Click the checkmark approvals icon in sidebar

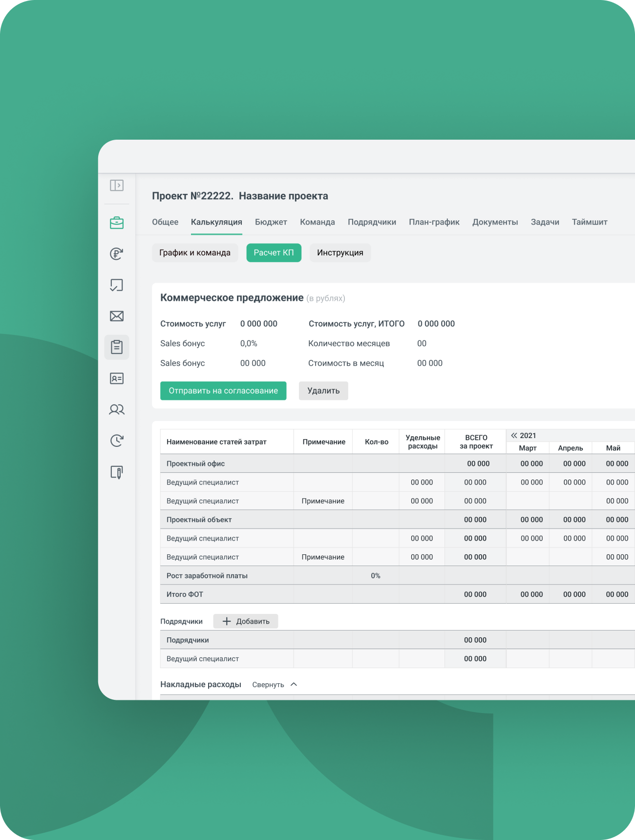116,285
